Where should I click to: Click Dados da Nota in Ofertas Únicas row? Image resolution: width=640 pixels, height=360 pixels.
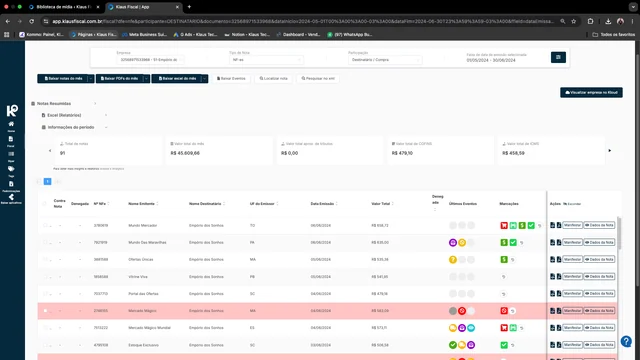click(599, 260)
